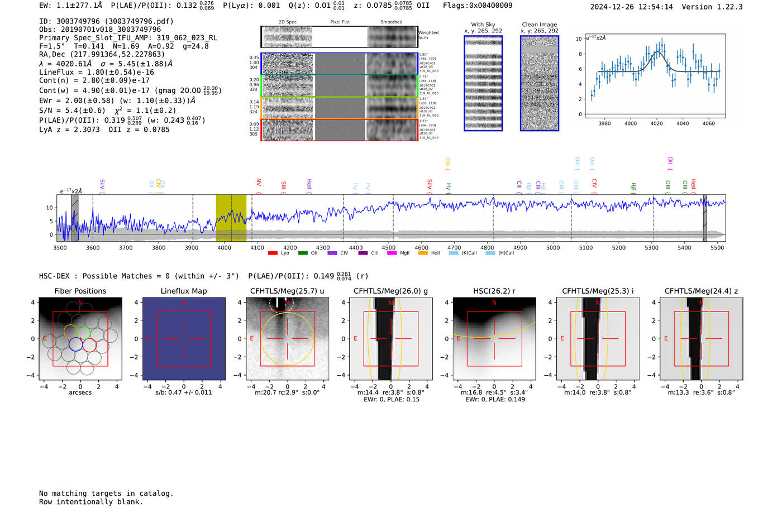Click the Version 1.22.3 label

712,7
